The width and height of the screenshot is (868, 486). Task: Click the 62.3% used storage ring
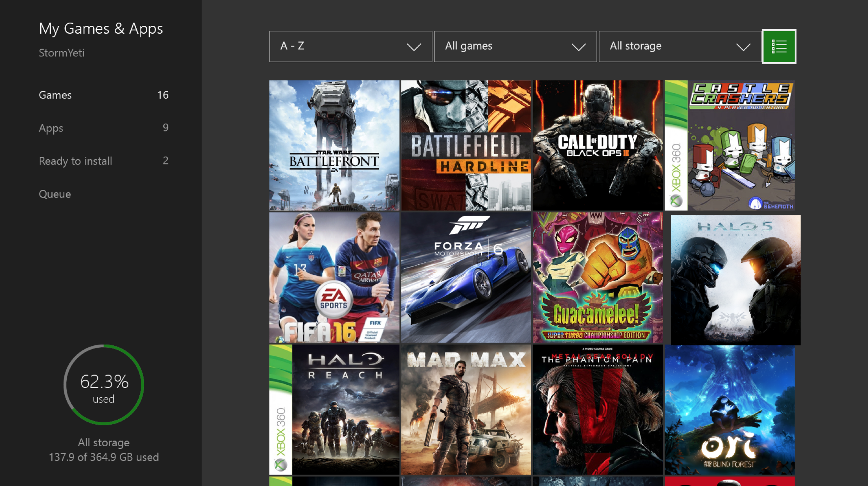(103, 384)
